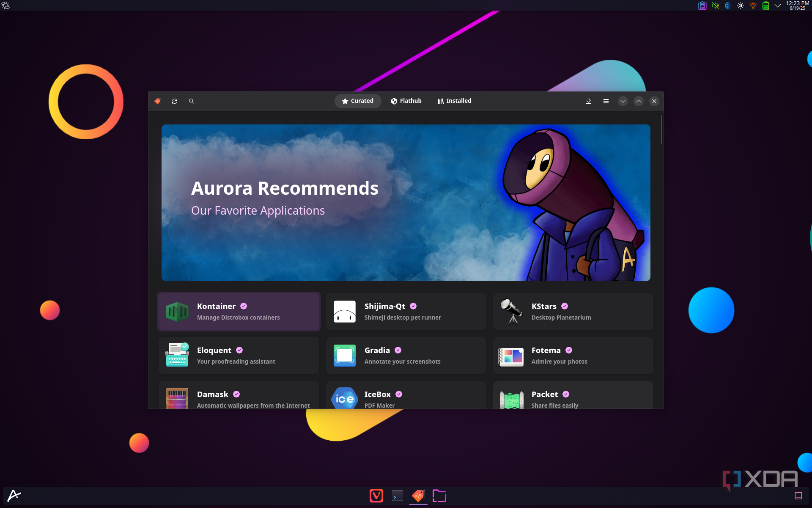Open the hamburger main menu

click(x=606, y=101)
